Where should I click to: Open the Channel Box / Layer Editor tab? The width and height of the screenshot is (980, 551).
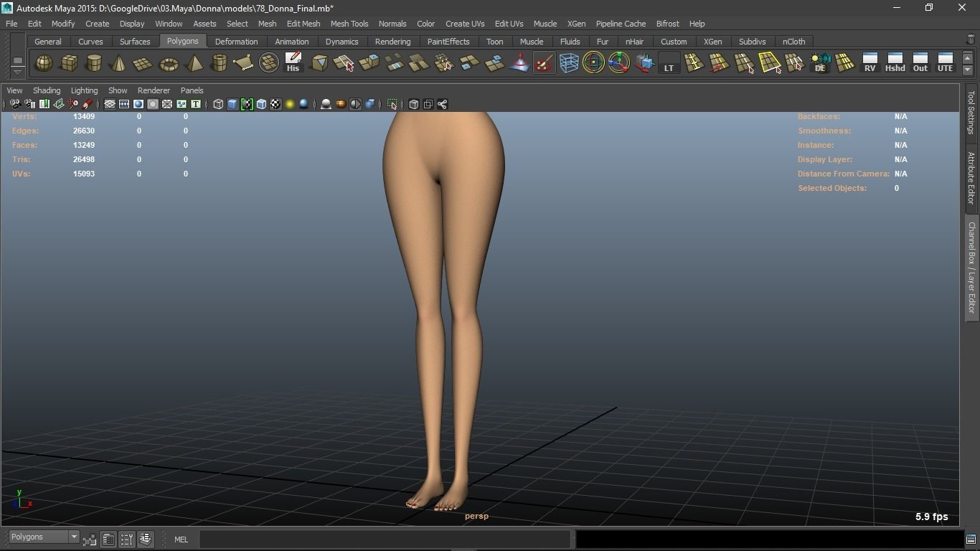click(x=971, y=267)
